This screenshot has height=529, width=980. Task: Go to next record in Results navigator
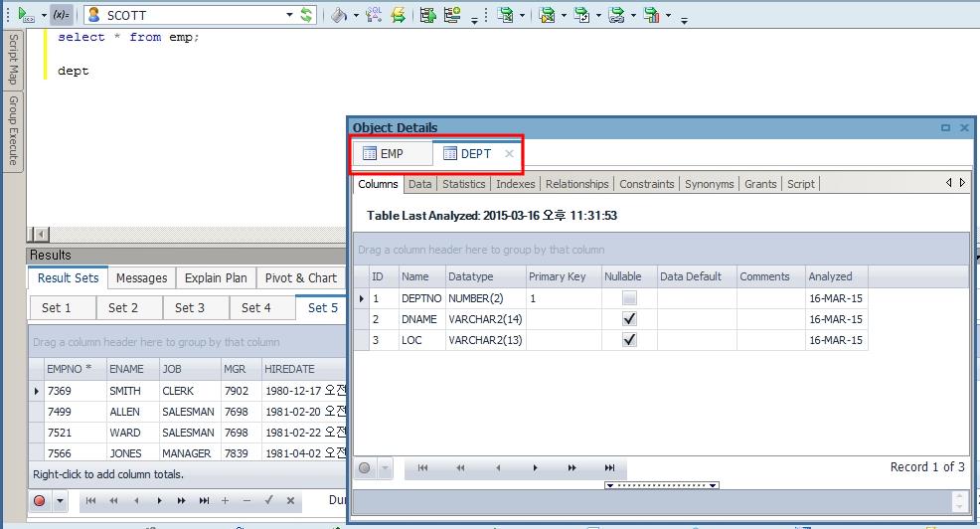pos(159,500)
